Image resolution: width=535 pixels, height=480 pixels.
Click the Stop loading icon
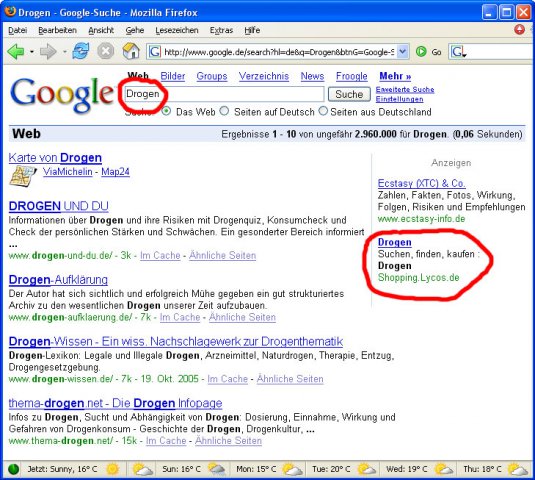[106, 52]
